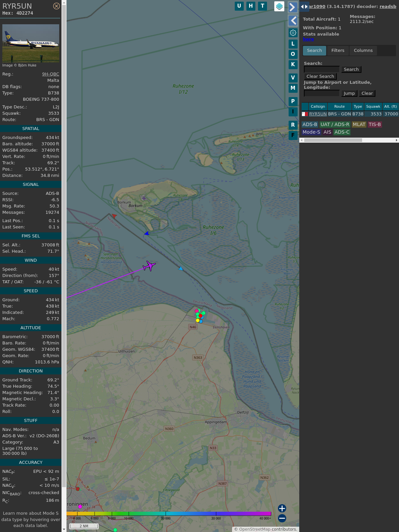Select the magenta RYR5UN aircraft on map
399x532 pixels.
pos(149,266)
